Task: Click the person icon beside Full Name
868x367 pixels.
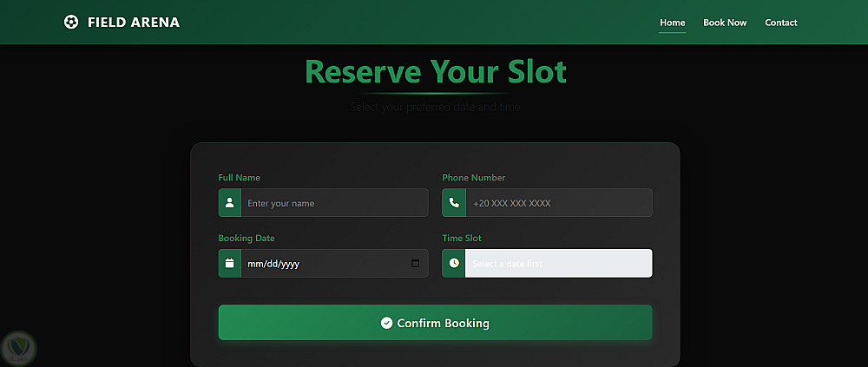Action: [230, 203]
